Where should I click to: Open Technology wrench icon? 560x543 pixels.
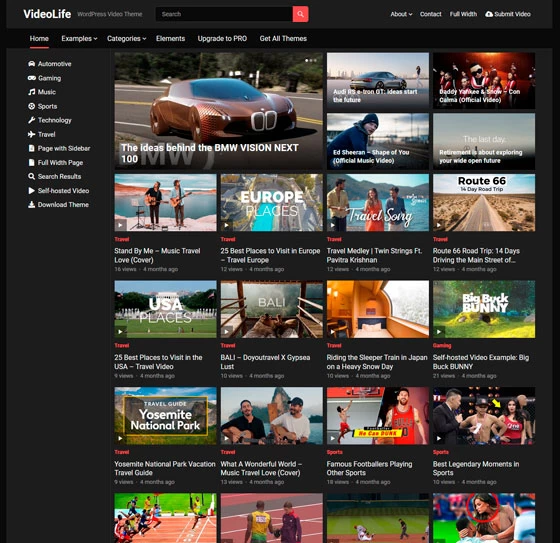31,120
